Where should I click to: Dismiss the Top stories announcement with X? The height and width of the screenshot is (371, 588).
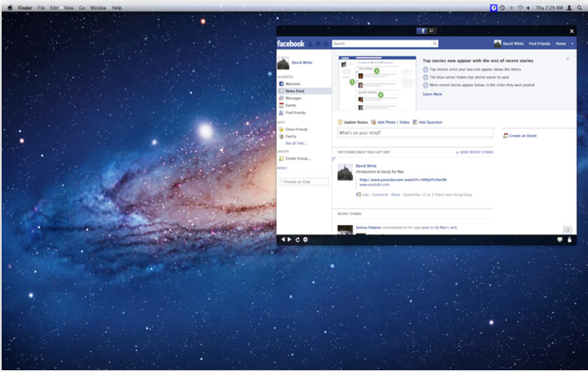(568, 59)
